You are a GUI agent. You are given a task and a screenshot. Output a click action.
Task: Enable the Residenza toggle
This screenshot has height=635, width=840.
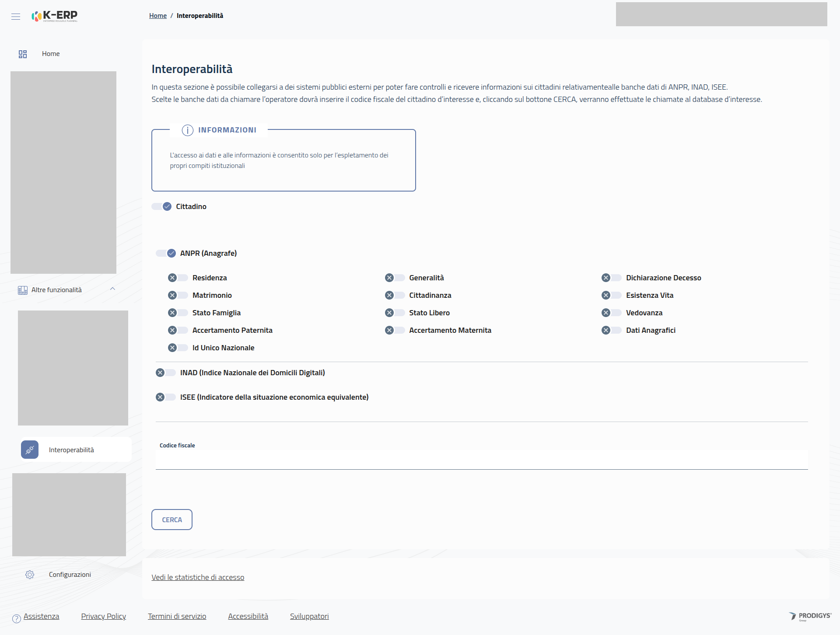pos(178,278)
